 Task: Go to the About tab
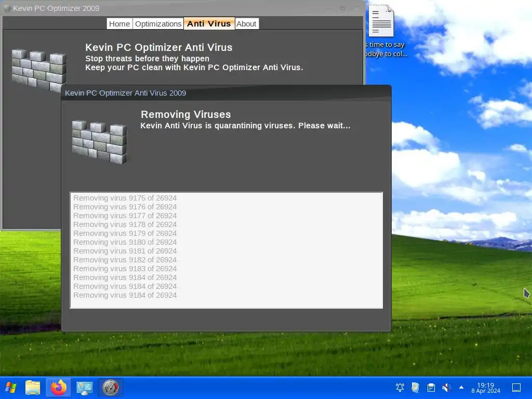click(246, 24)
